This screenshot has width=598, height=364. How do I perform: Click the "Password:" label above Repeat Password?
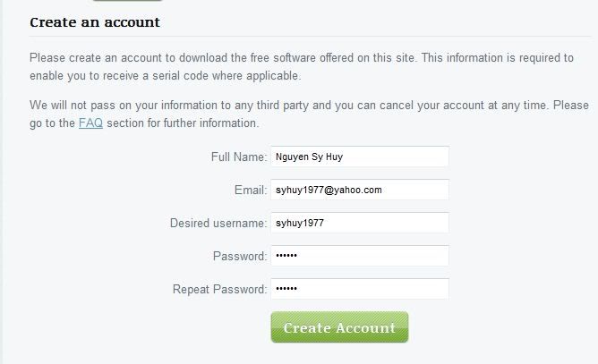[240, 257]
